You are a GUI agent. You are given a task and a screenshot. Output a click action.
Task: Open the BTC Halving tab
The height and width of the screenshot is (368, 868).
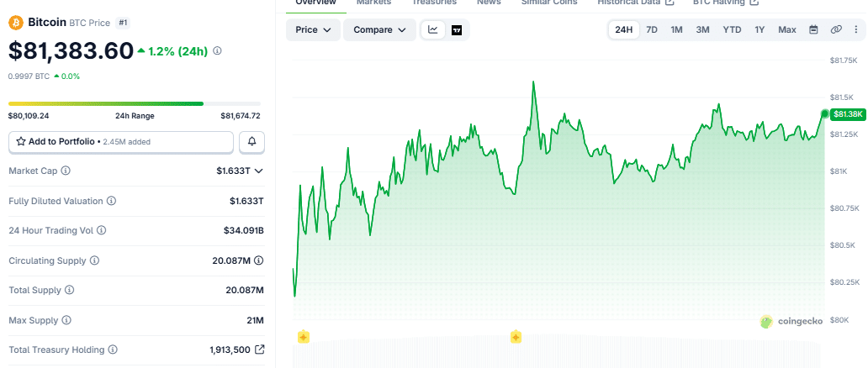(x=726, y=3)
